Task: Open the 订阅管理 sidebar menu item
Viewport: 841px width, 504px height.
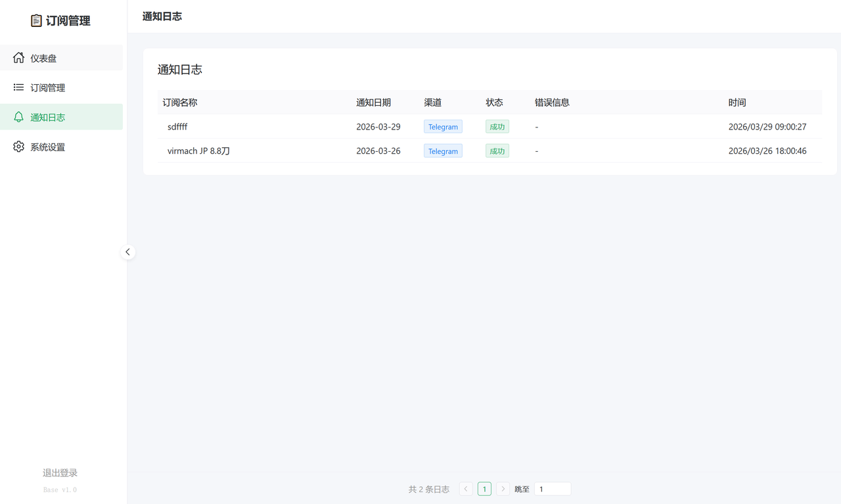Action: [61, 87]
